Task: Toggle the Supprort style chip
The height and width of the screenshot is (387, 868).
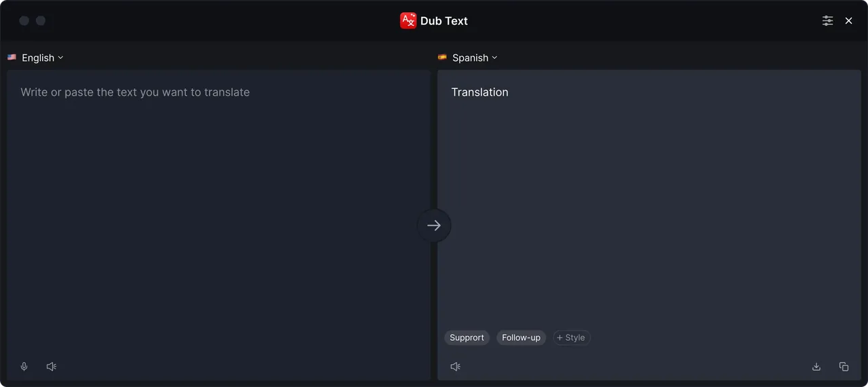Action: 467,337
